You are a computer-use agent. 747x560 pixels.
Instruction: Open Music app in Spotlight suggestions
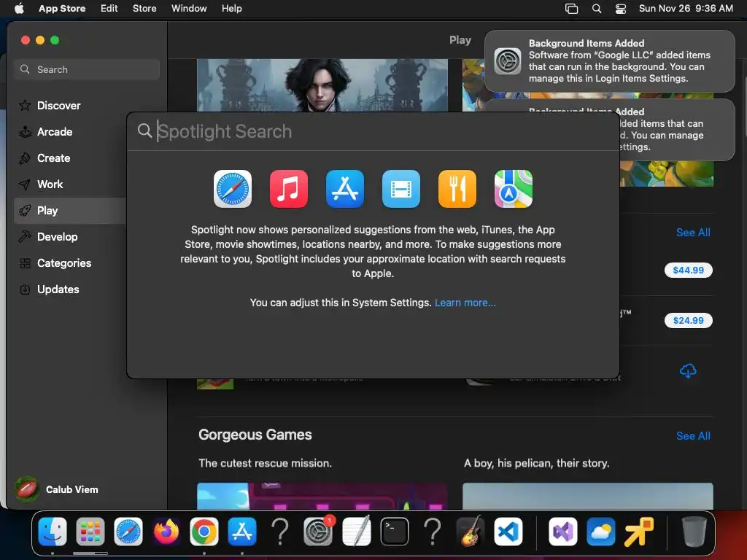coord(289,189)
